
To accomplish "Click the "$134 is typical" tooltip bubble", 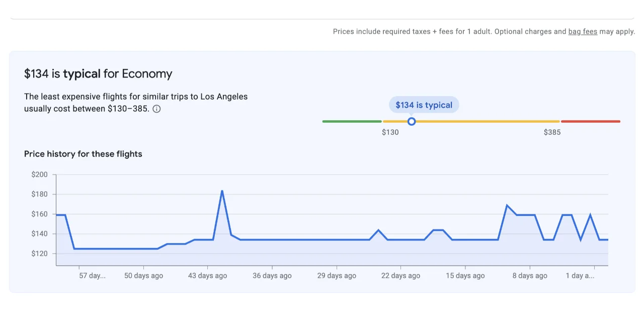I will click(424, 105).
